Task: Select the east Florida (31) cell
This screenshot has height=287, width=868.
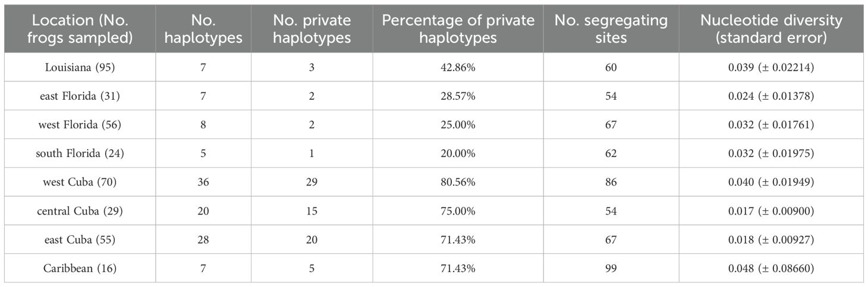Action: pyautogui.click(x=80, y=96)
